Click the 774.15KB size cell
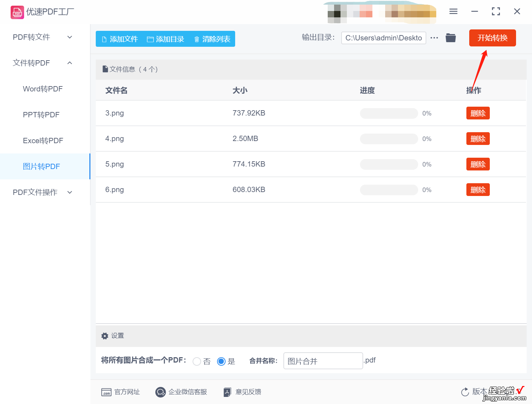The image size is (532, 404). [249, 164]
